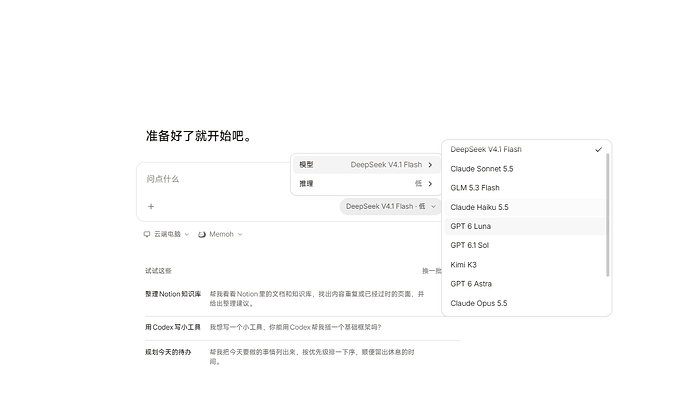The image size is (690, 399).
Task: Click the Memoh logo icon
Action: (x=202, y=234)
